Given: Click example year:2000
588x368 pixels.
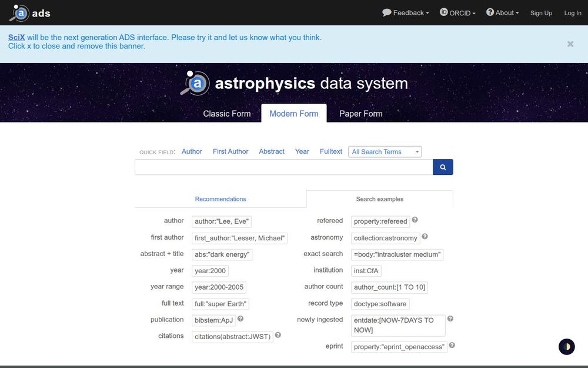Looking at the screenshot, I should (210, 271).
